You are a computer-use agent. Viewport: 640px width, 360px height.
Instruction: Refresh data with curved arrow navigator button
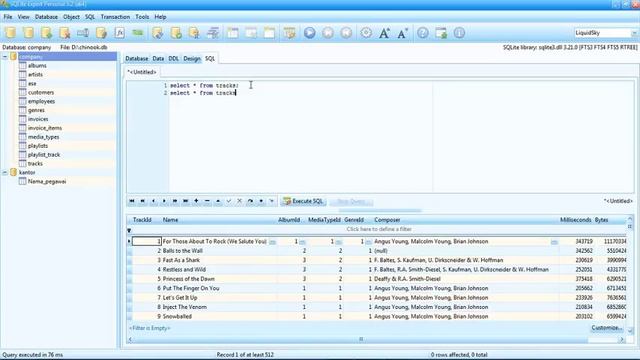[x=250, y=201]
